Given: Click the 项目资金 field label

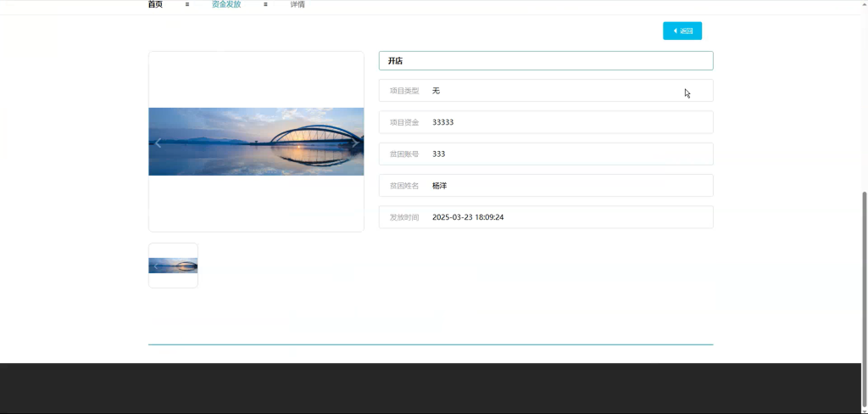Looking at the screenshot, I should pos(404,122).
